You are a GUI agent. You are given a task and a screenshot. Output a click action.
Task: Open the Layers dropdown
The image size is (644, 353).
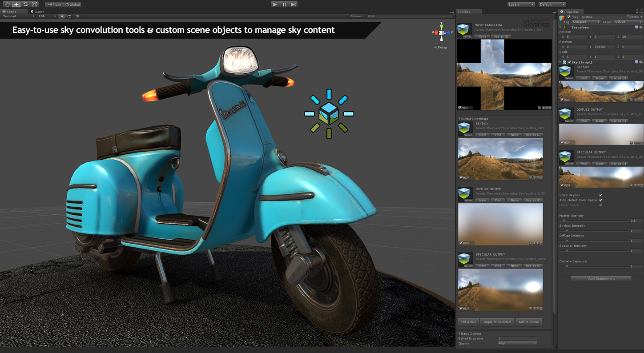coord(521,4)
